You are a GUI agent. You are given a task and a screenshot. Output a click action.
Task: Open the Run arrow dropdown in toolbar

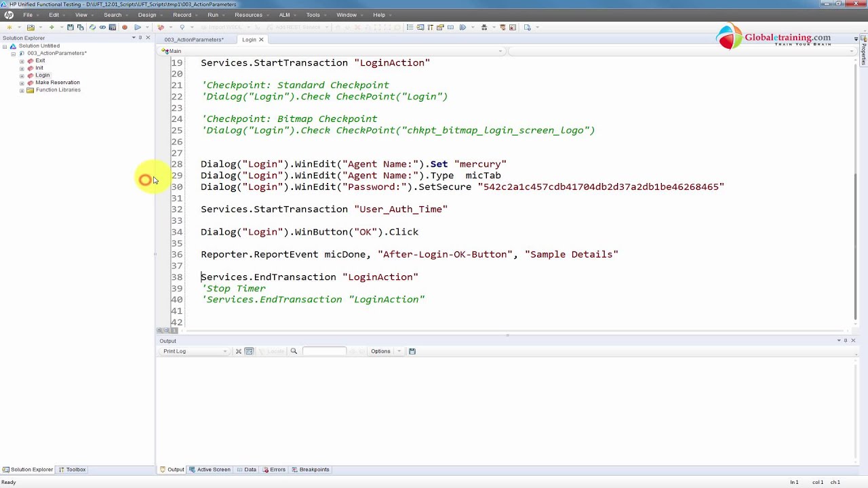tap(147, 27)
